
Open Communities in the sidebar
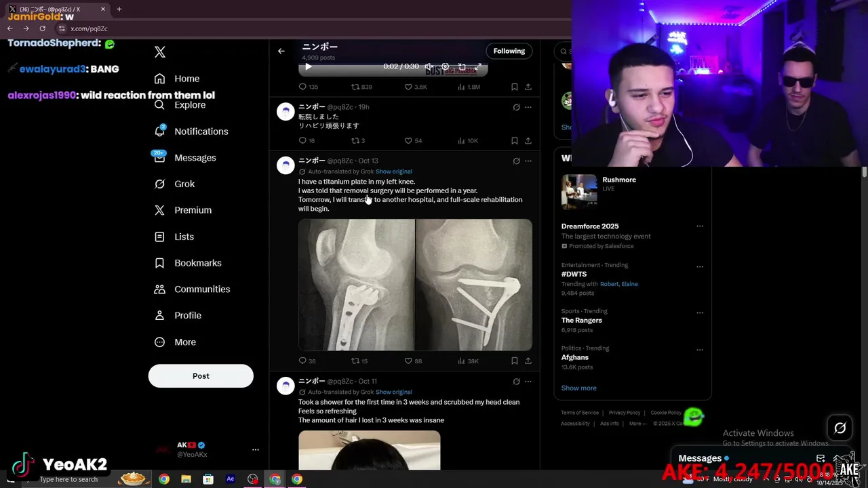click(x=192, y=289)
